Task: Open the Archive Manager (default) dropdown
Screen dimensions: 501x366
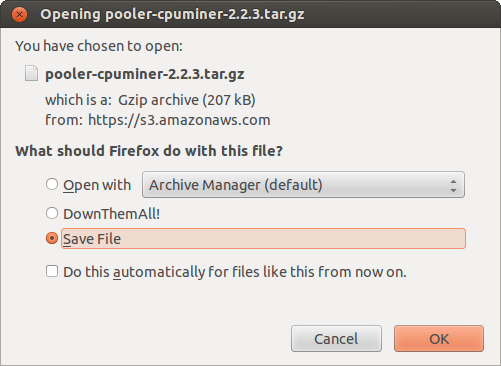Action: [x=303, y=185]
